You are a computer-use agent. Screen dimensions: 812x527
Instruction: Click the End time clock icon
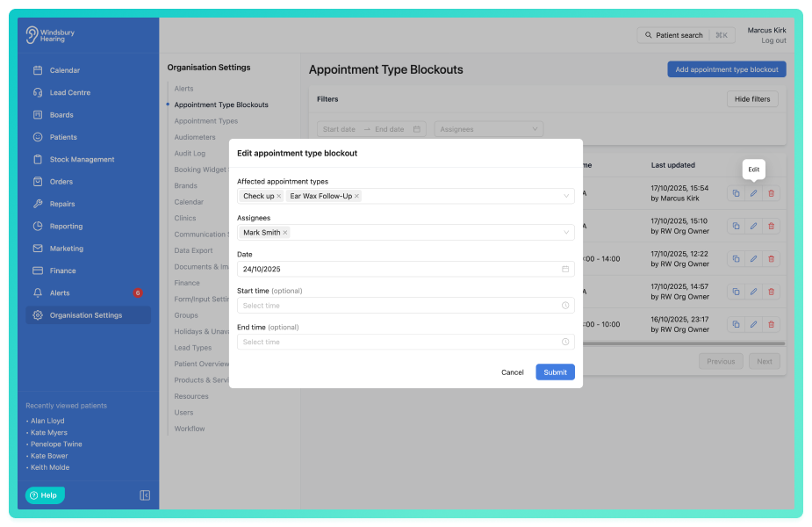coord(565,342)
